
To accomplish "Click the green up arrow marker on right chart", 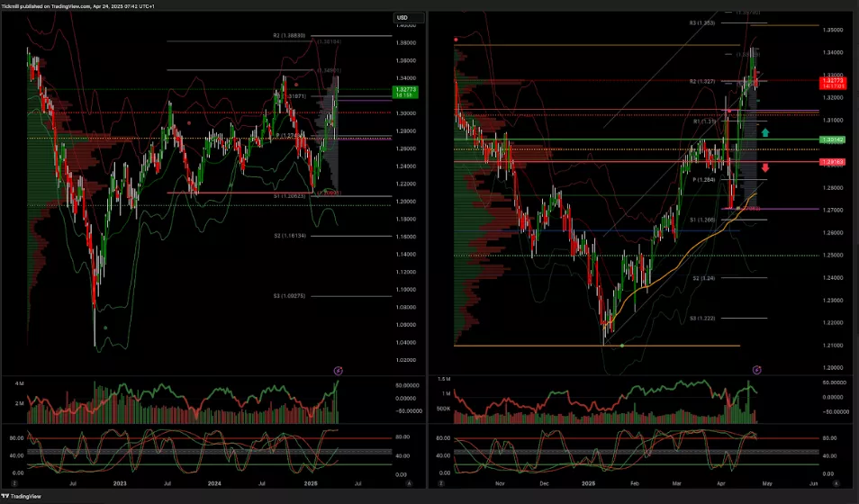I will pyautogui.click(x=764, y=132).
